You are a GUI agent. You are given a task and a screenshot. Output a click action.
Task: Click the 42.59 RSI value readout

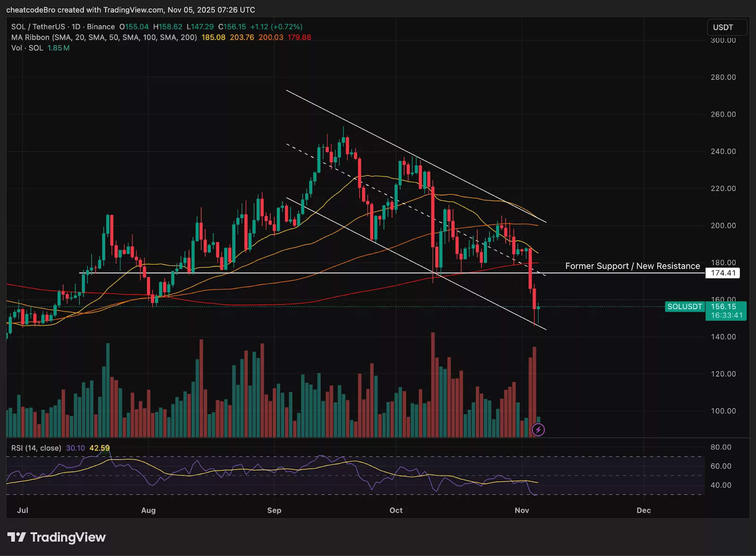(99, 447)
